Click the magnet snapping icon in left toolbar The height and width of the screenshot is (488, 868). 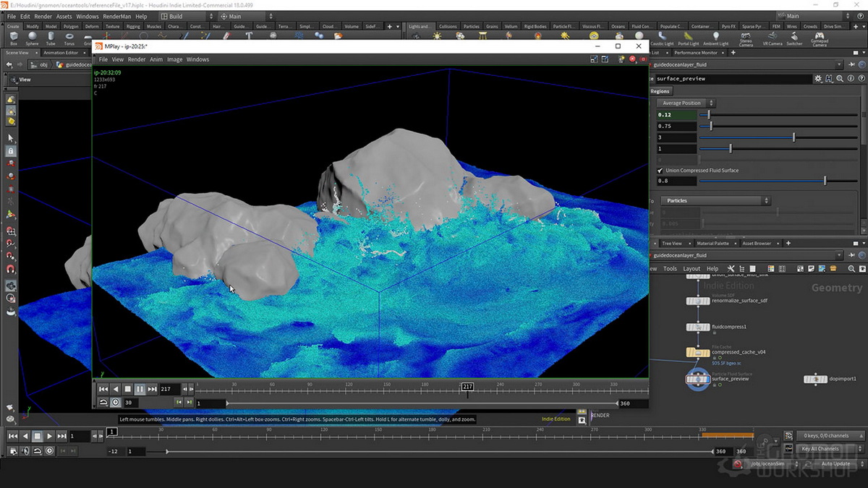(x=11, y=269)
